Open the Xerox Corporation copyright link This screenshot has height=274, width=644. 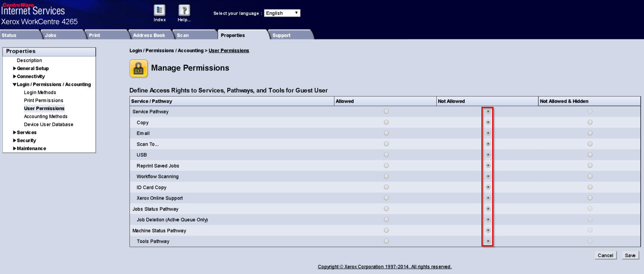385,267
